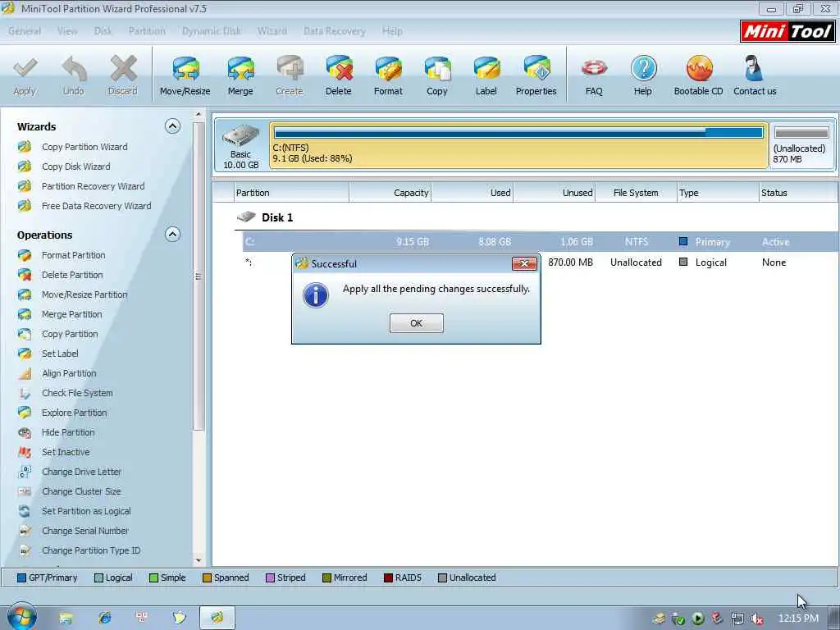840x630 pixels.
Task: Click the Bootable CD icon
Action: tap(699, 76)
